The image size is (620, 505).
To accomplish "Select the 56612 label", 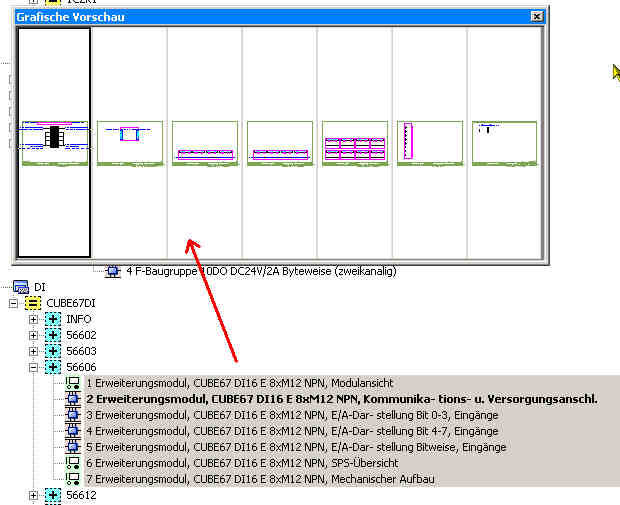I will pyautogui.click(x=81, y=495).
